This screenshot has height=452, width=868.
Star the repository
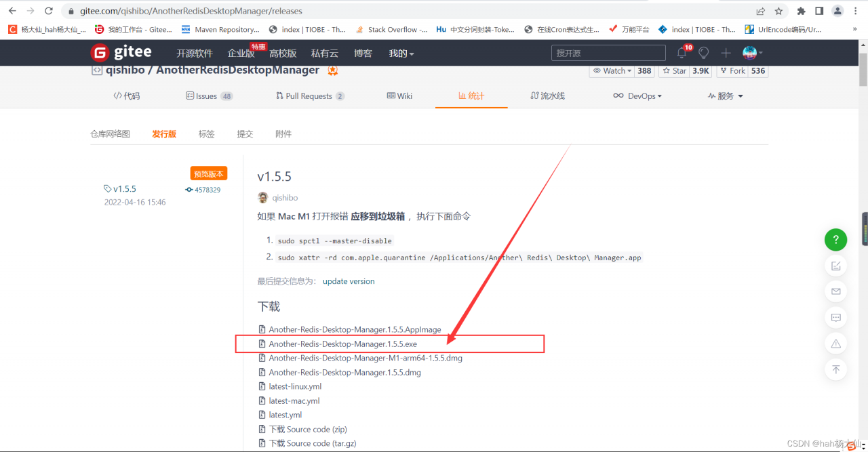click(x=674, y=70)
